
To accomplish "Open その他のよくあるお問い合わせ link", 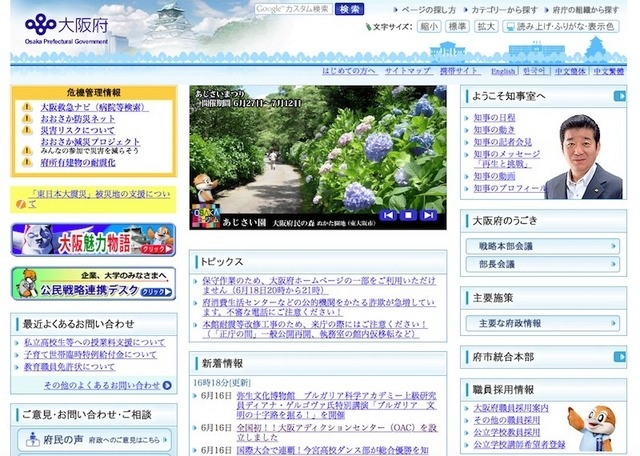I will coord(102,385).
